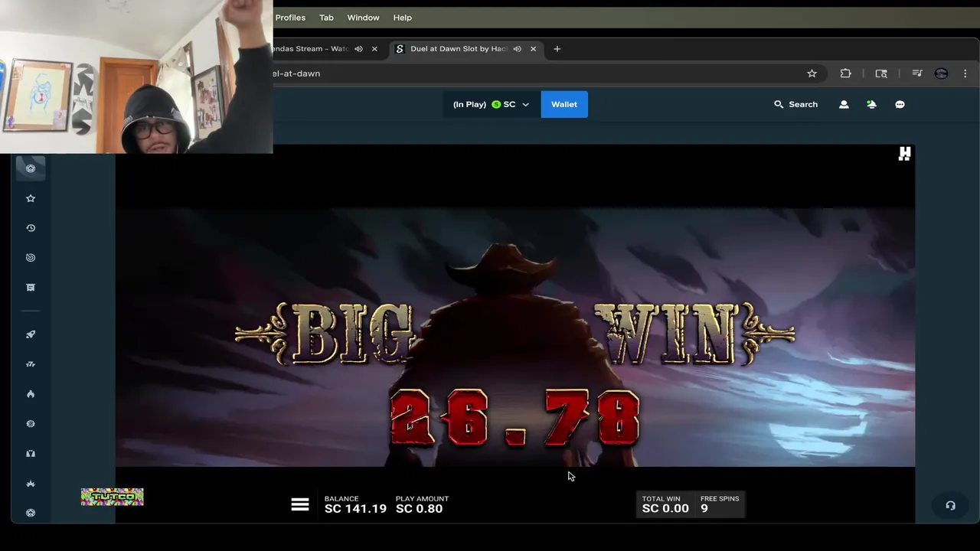Open the Chrome profile avatar
The image size is (980, 551).
point(941,73)
